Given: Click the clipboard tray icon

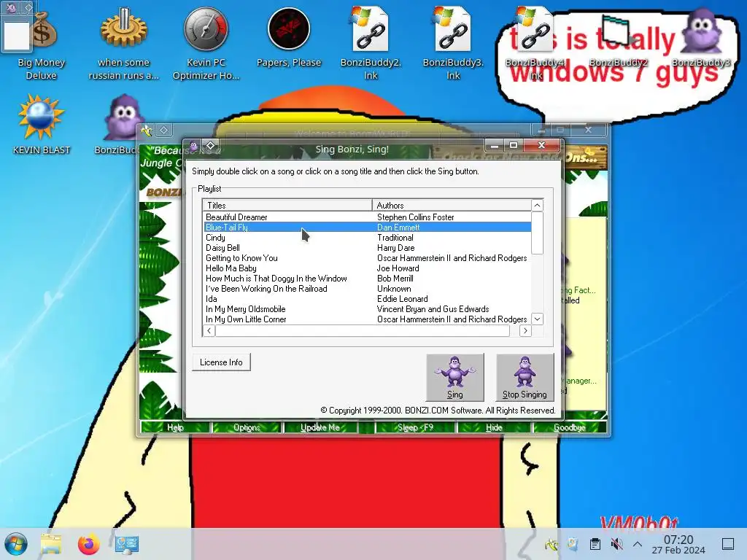Looking at the screenshot, I should point(595,544).
